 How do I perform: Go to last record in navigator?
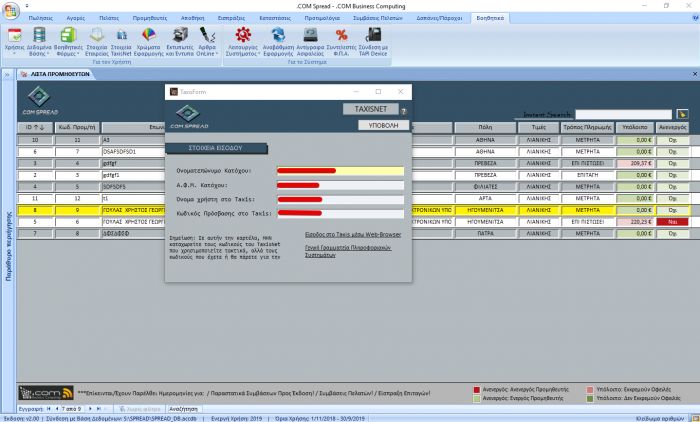99,409
